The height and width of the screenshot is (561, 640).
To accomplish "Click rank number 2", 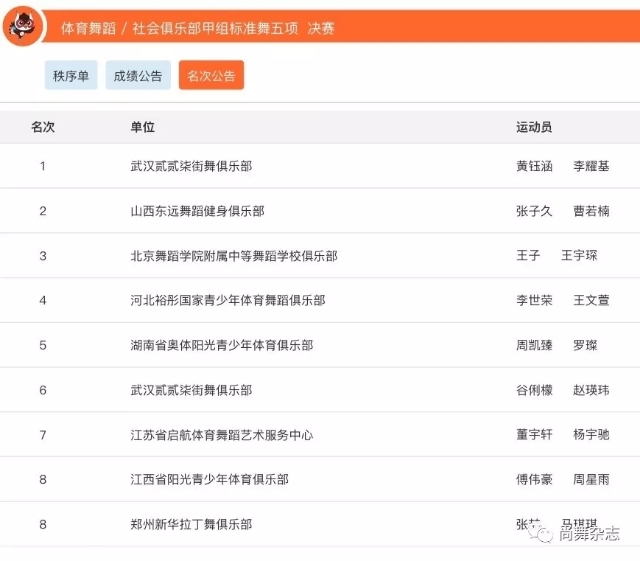I will 43,211.
